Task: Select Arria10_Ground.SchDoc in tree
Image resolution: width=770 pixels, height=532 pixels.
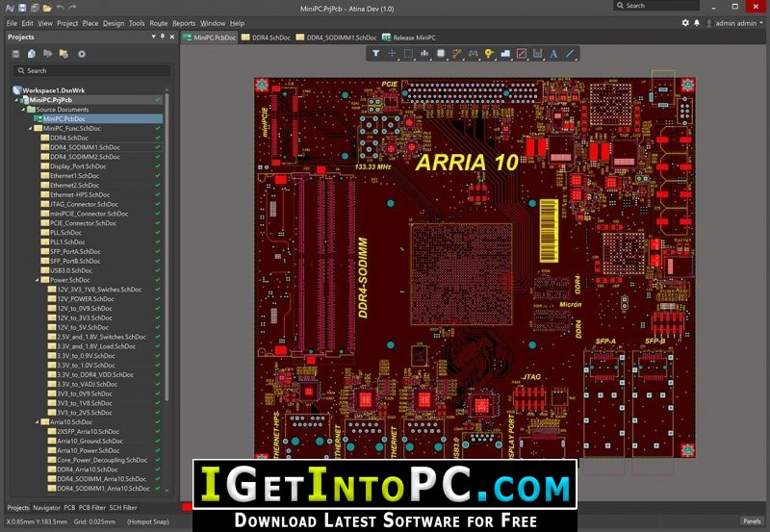Action: click(x=90, y=441)
